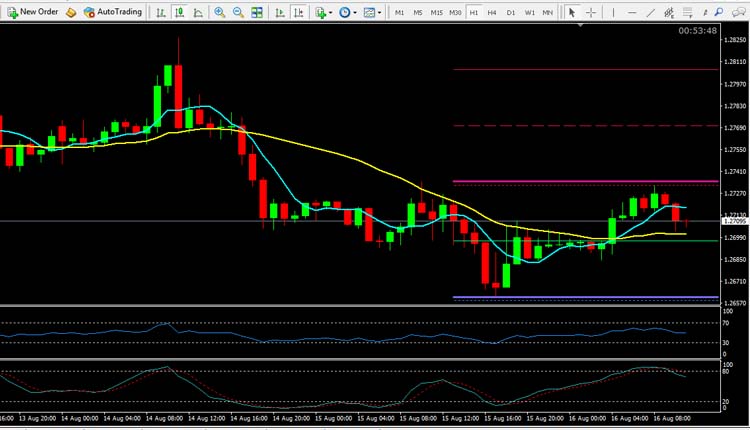The image size is (750, 430).
Task: Click the chart shift triangle marker at top
Action: [x=580, y=24]
